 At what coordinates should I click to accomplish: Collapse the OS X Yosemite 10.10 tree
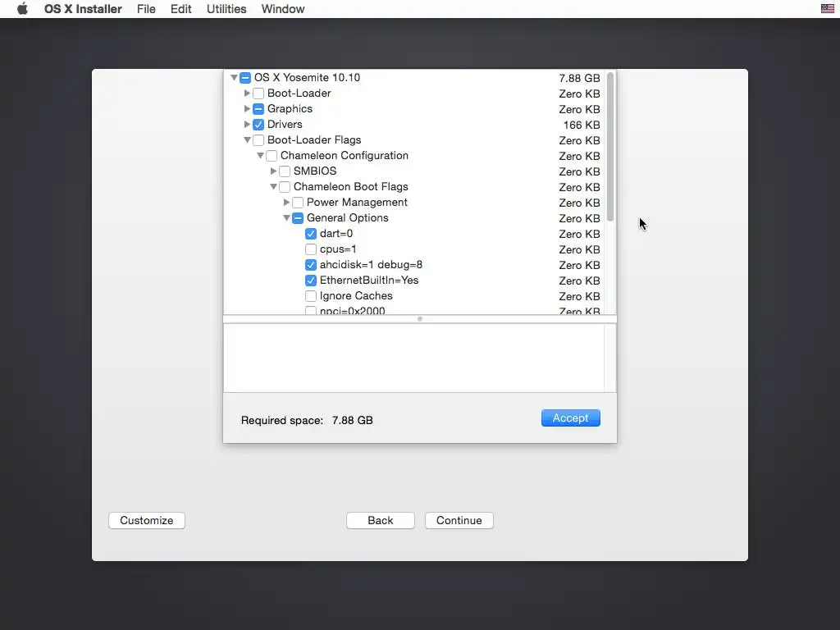pyautogui.click(x=234, y=78)
